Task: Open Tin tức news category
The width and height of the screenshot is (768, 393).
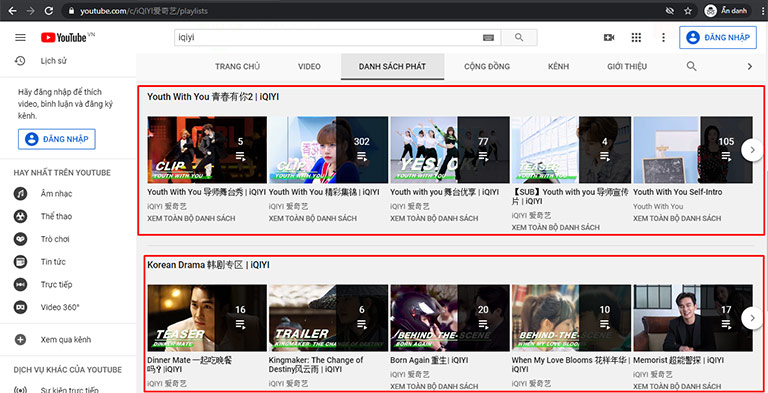Action: pos(53,262)
